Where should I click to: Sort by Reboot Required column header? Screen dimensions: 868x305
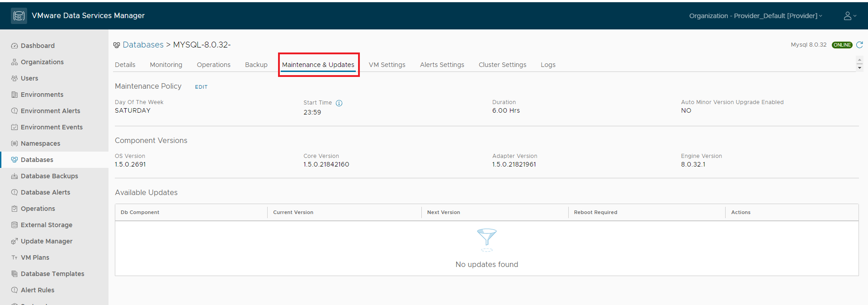[595, 212]
